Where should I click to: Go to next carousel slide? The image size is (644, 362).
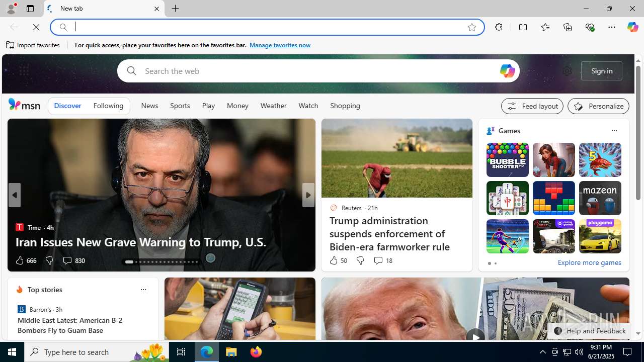coord(308,195)
